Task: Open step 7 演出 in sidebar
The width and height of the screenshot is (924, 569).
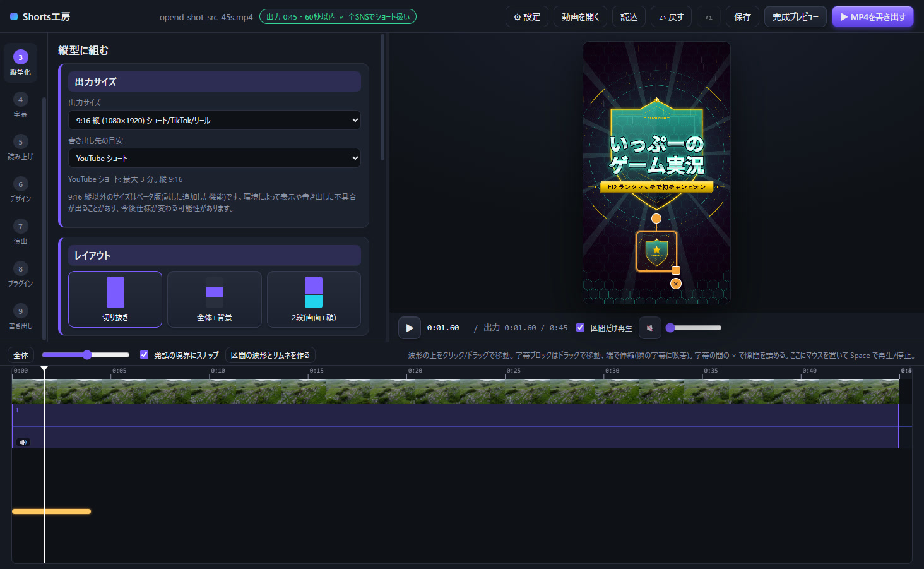Action: (x=20, y=232)
